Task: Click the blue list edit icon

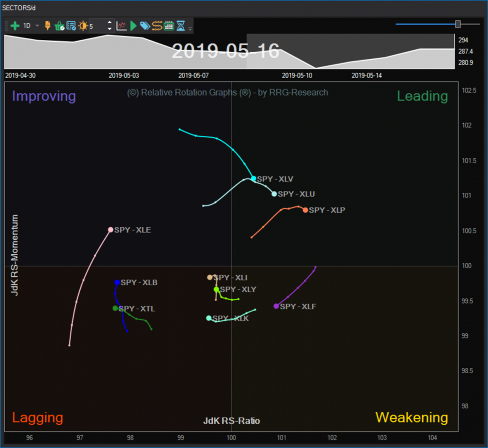Action: 71,26
